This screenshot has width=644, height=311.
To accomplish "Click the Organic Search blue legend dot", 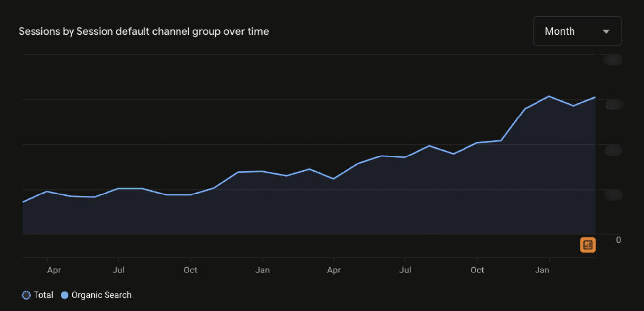I will (x=64, y=295).
